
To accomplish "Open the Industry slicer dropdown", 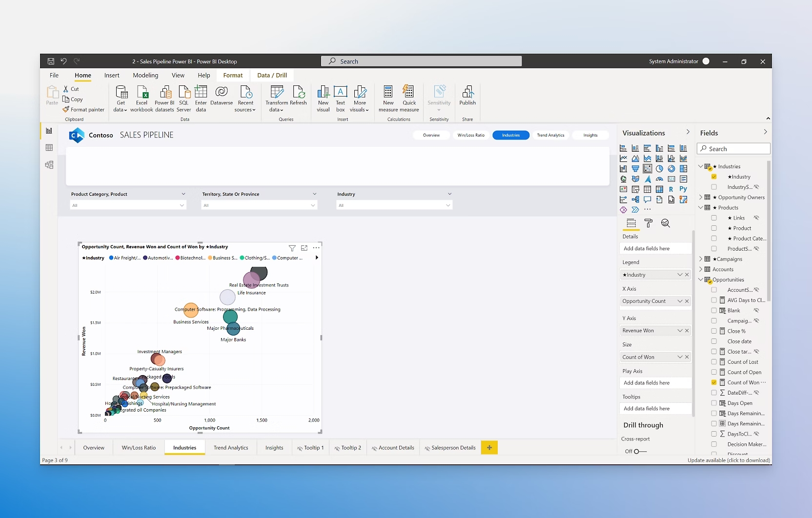I will (x=448, y=205).
